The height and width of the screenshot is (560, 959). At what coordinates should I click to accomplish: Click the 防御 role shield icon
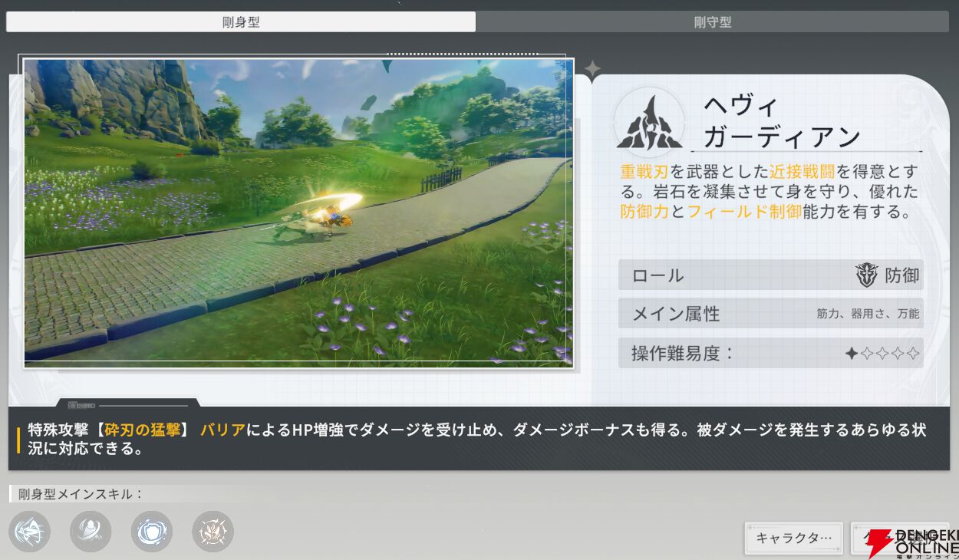tap(866, 275)
